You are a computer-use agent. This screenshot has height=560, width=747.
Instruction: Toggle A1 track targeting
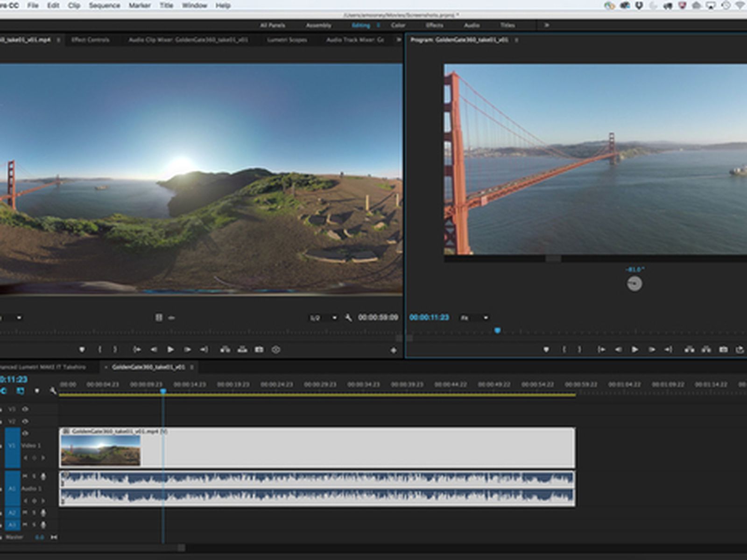tap(13, 488)
